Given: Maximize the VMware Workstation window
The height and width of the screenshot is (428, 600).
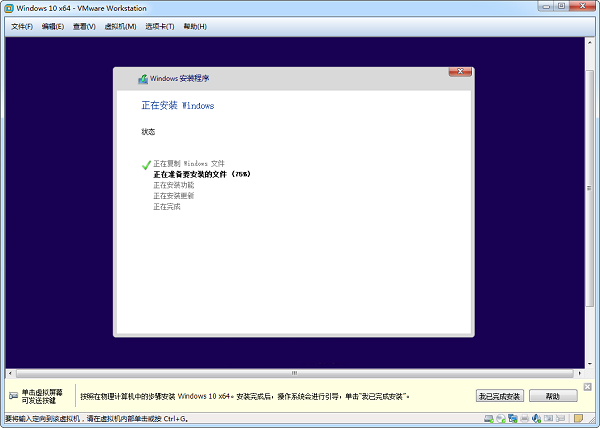Looking at the screenshot, I should [561, 6].
